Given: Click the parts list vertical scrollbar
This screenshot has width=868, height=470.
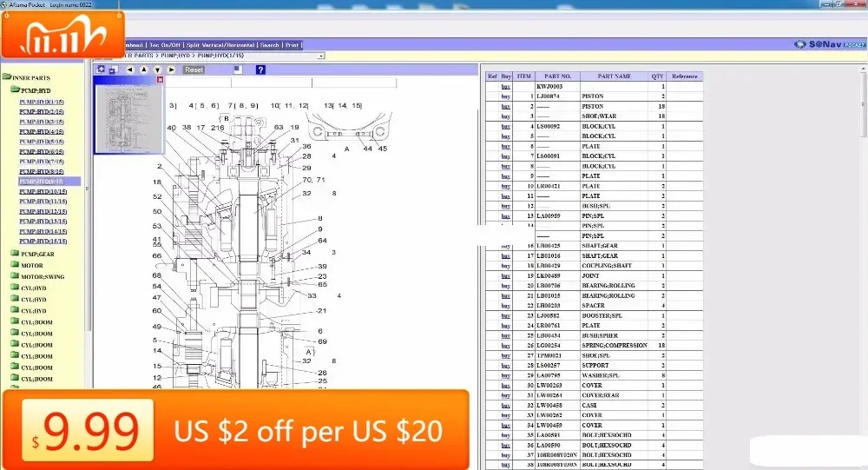Looking at the screenshot, I should point(863,266).
